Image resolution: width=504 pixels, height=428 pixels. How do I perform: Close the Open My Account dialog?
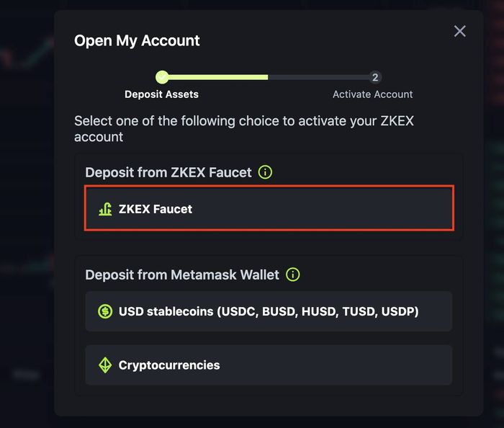pos(459,31)
